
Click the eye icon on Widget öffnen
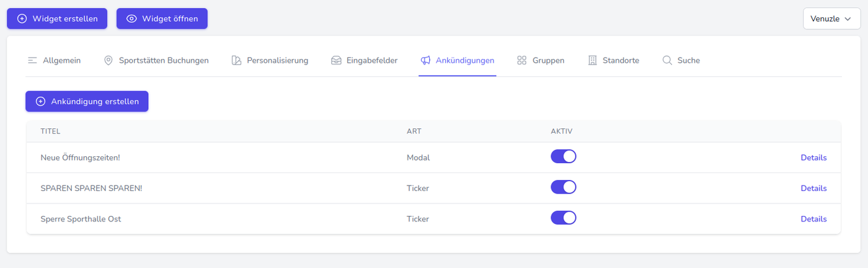pos(131,19)
